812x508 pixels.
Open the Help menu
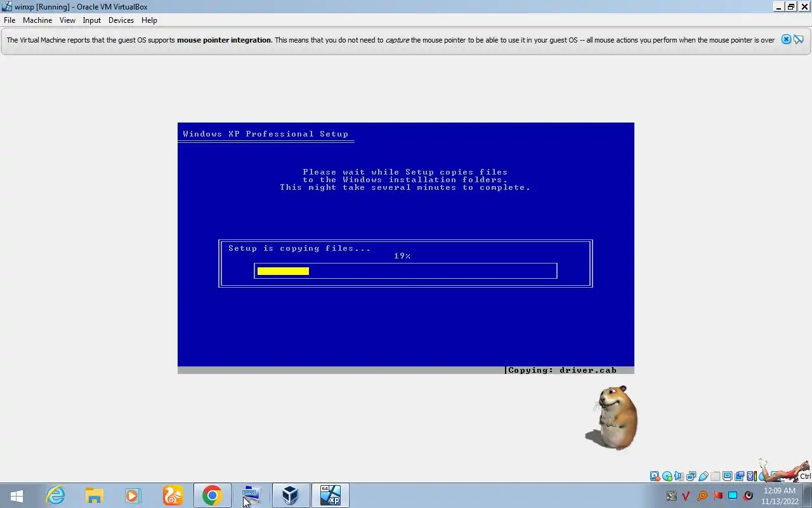point(149,20)
